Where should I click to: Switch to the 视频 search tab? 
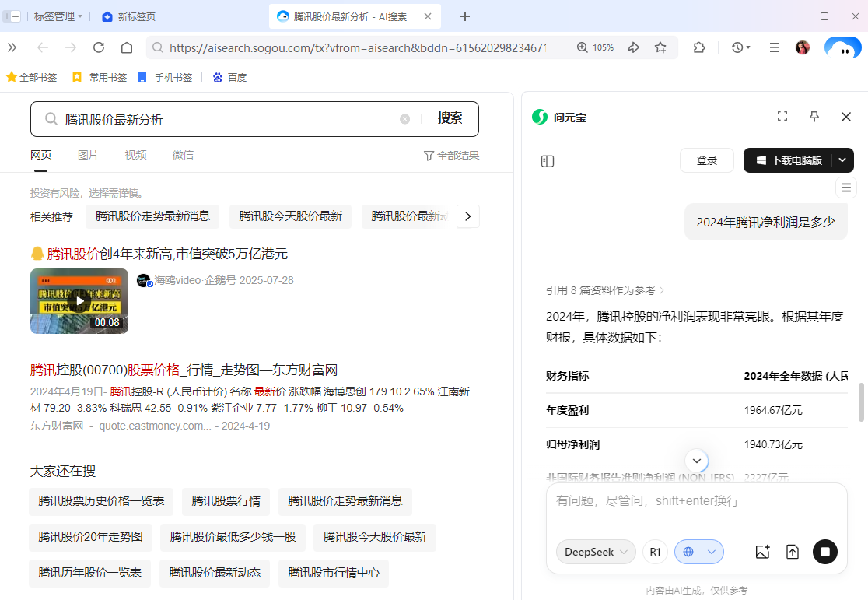135,155
